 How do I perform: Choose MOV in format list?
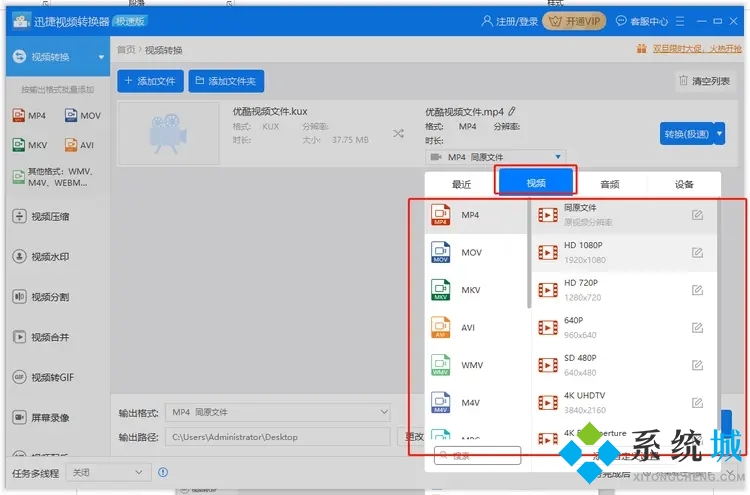475,253
